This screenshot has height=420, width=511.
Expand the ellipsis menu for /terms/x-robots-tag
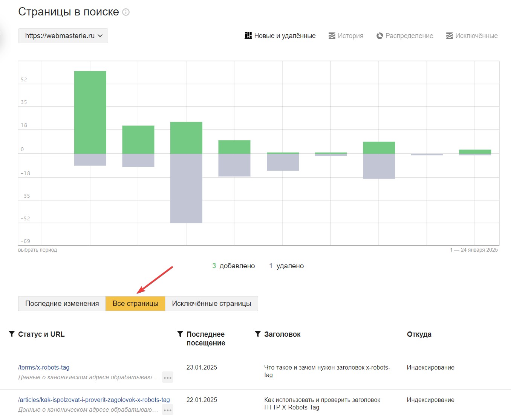tap(168, 377)
